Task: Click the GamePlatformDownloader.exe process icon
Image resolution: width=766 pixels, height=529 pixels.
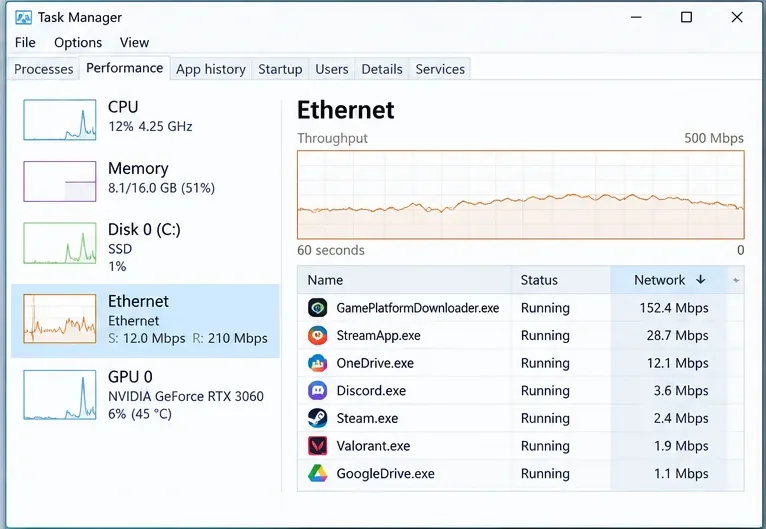Action: pyautogui.click(x=318, y=308)
